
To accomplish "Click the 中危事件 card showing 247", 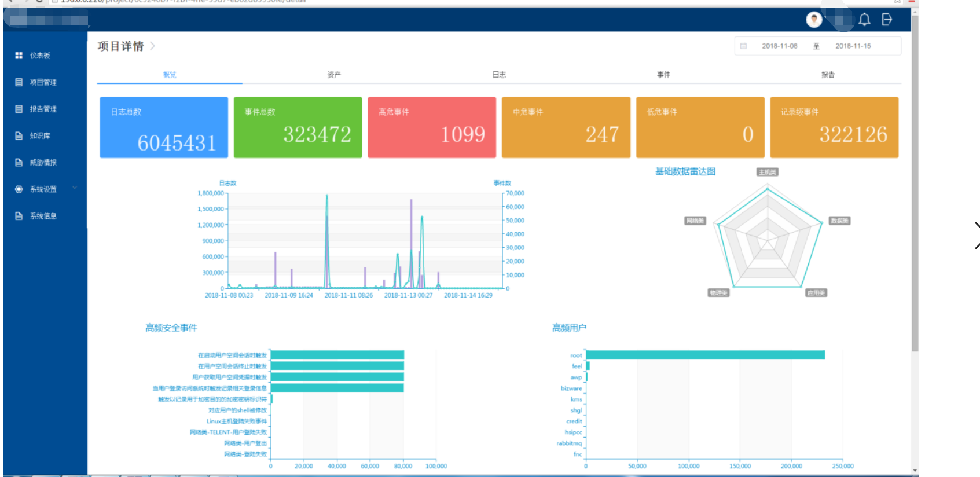I will pos(566,127).
